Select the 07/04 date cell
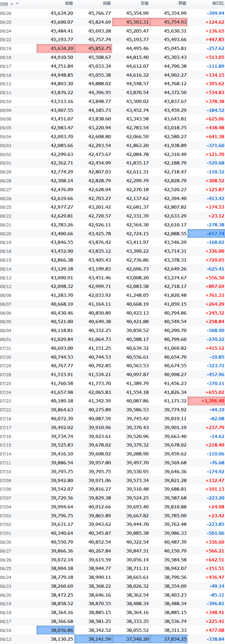Viewport: 225px width, 644px height. tap(6, 507)
